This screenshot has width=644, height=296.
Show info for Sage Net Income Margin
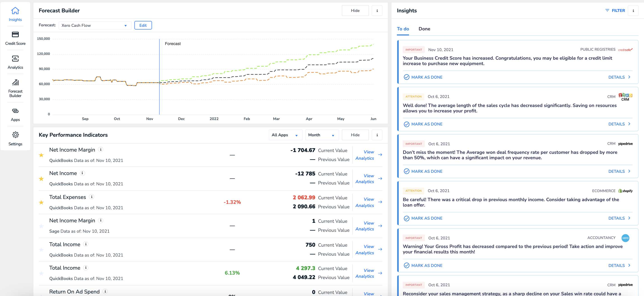[x=101, y=220]
